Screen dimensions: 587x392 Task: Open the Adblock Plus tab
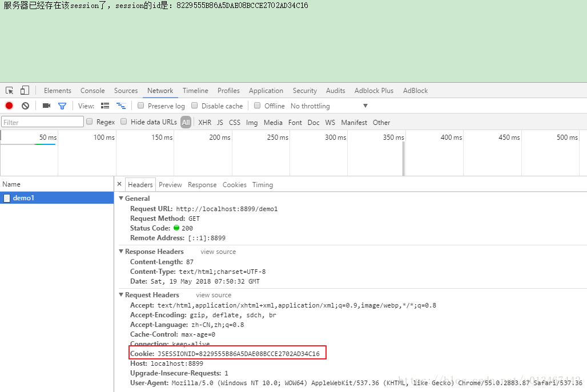[x=374, y=91]
